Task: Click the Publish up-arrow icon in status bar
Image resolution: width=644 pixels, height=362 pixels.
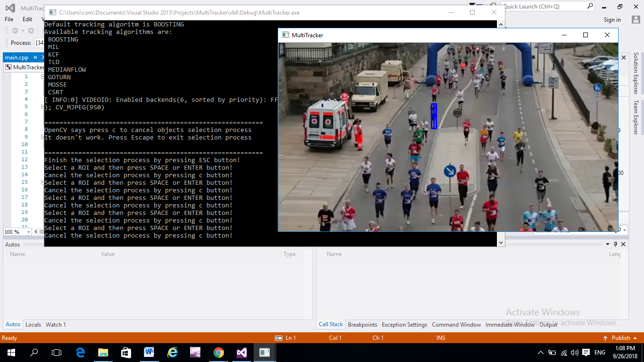Action: click(605, 338)
